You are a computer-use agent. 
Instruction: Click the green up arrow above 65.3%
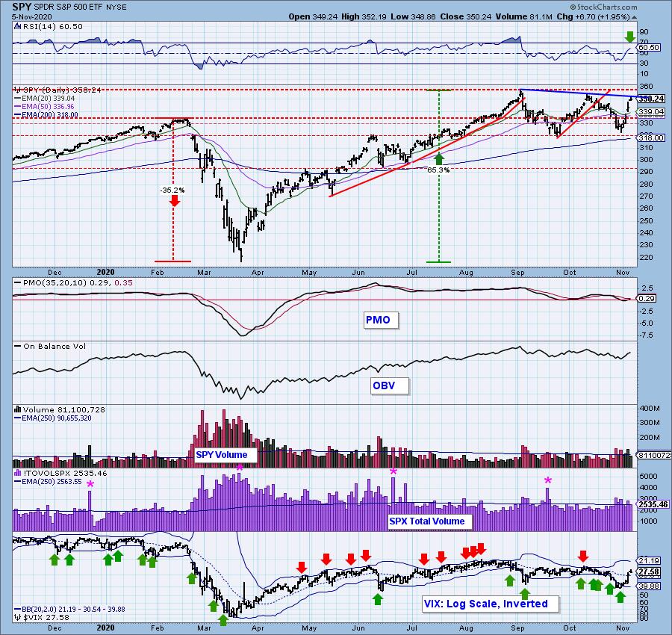click(x=439, y=160)
